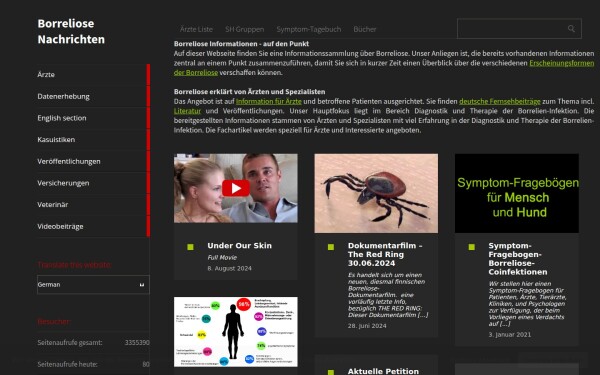Screen dimensions: 600x375
Task: Follow the Literatur link
Action: [187, 111]
